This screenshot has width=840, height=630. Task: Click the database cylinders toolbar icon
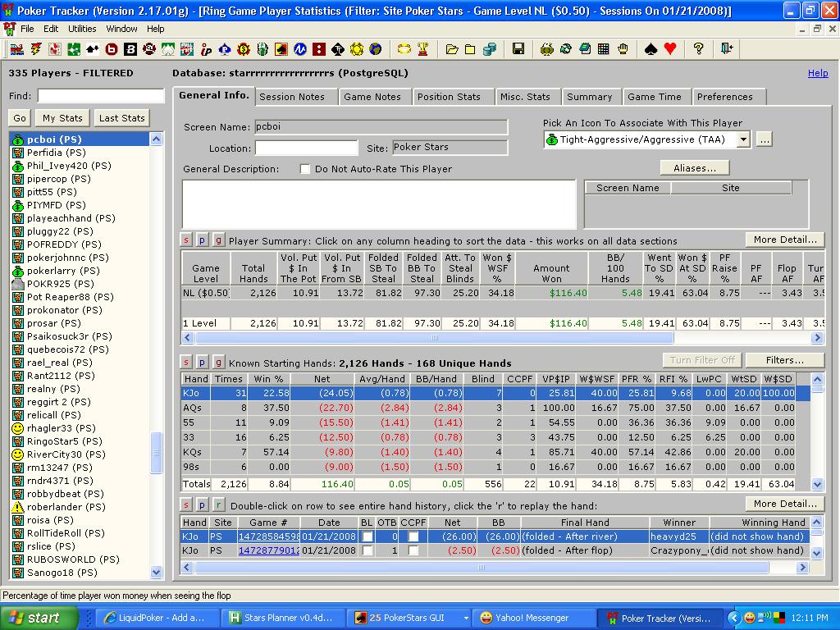[x=489, y=49]
